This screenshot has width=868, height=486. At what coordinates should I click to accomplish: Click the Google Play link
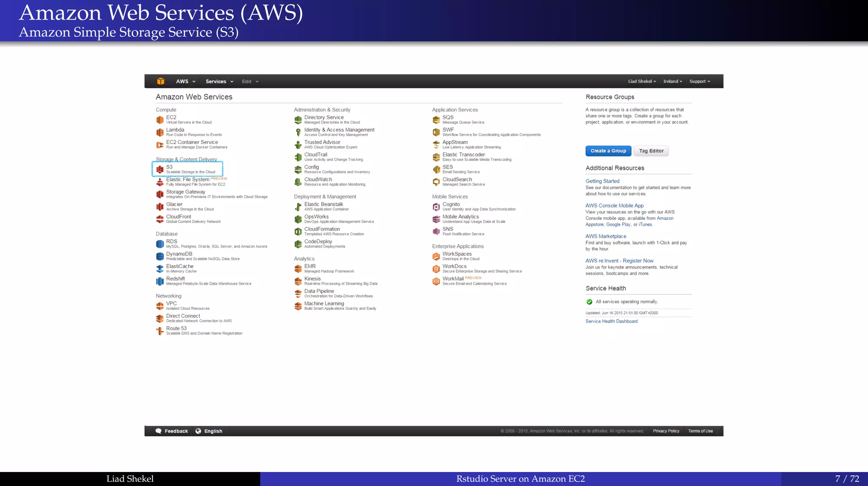point(618,225)
